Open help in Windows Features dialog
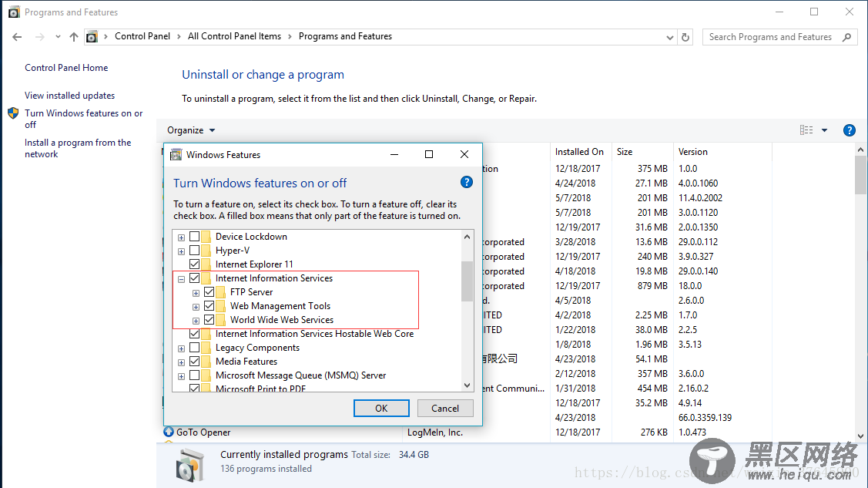This screenshot has width=868, height=488. (x=467, y=182)
